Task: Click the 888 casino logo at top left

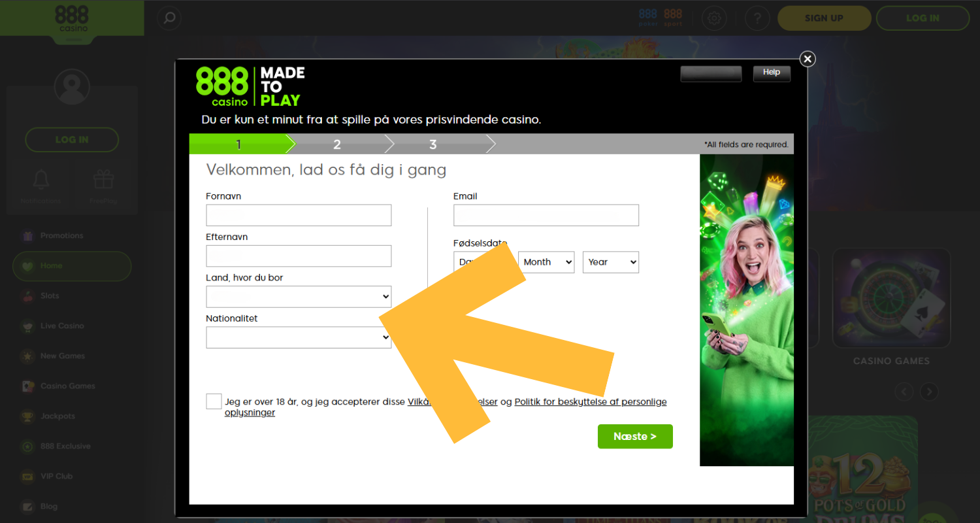Action: [x=71, y=20]
